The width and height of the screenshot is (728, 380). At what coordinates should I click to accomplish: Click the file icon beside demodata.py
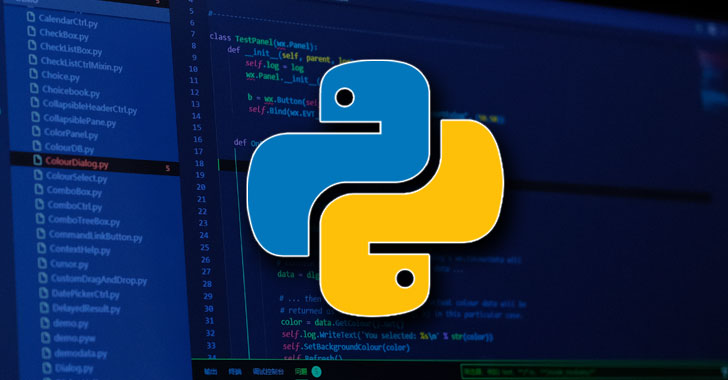coord(46,353)
